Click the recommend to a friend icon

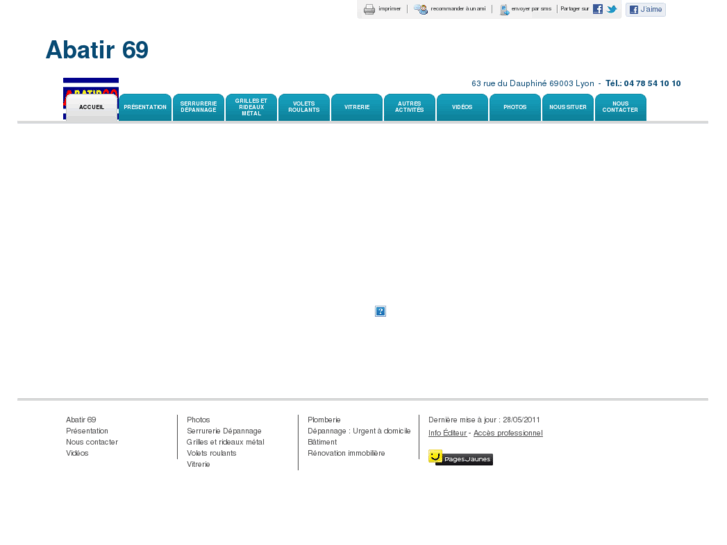point(421,9)
